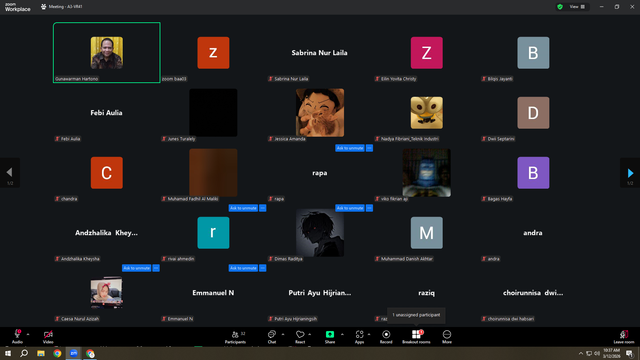This screenshot has height=360, width=640.
Task: Ask Caesa Nurul Azizah to unmute
Action: [136, 268]
